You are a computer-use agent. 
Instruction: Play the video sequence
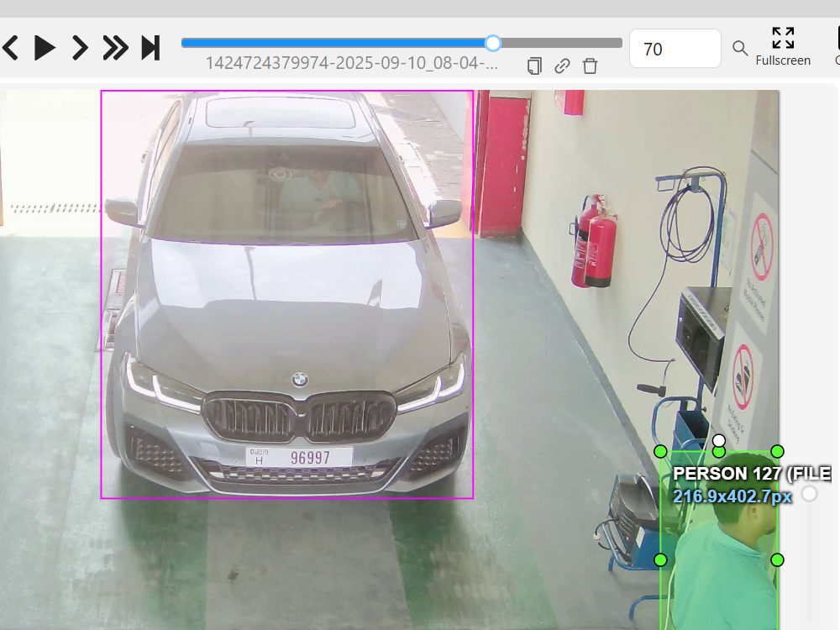point(45,48)
